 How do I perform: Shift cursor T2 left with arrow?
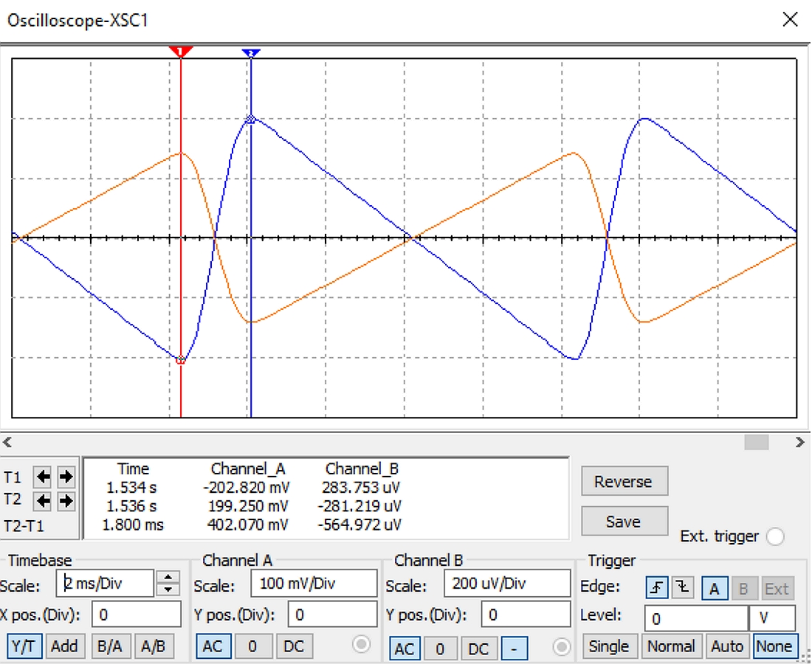click(x=44, y=501)
